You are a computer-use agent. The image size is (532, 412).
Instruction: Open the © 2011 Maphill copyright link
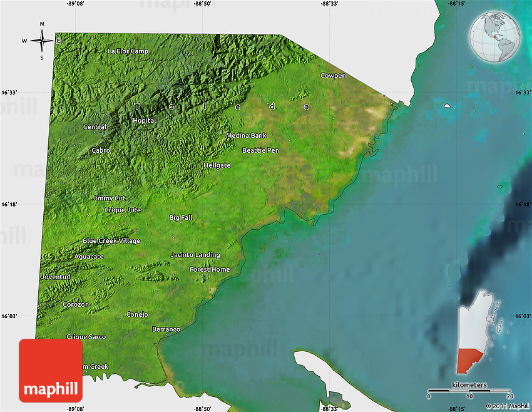506,406
